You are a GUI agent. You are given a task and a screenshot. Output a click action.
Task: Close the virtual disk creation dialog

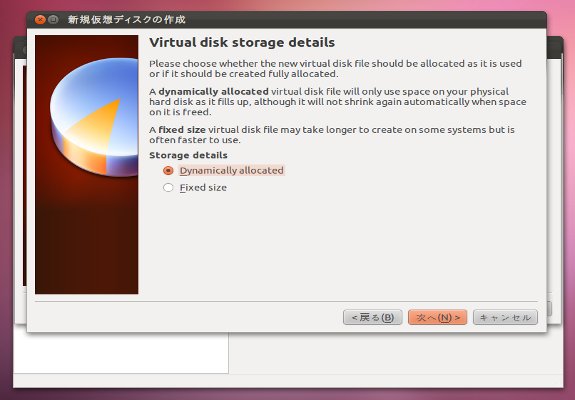pyautogui.click(x=40, y=19)
